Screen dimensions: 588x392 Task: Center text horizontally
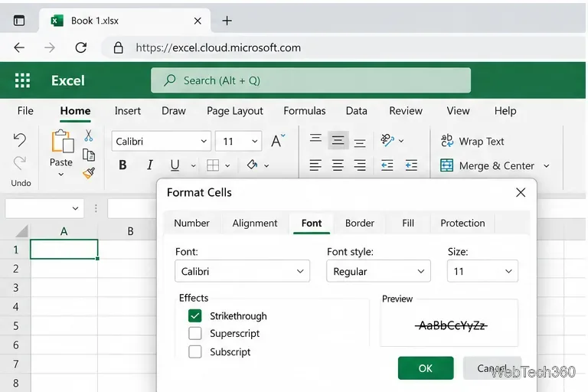coord(338,165)
